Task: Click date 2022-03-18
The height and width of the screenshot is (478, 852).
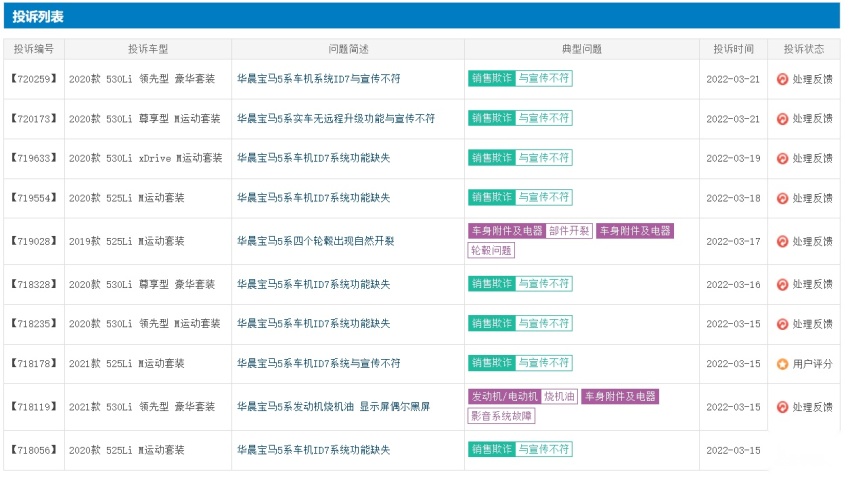Action: pyautogui.click(x=733, y=198)
